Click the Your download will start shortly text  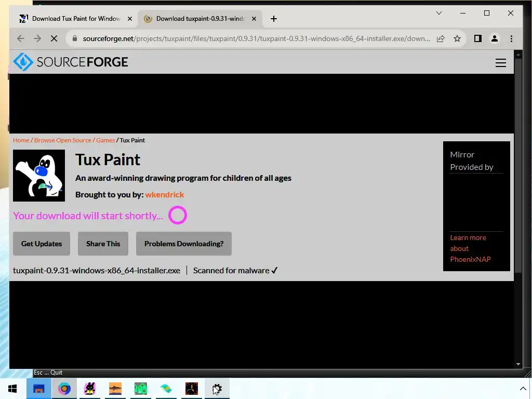tap(88, 216)
